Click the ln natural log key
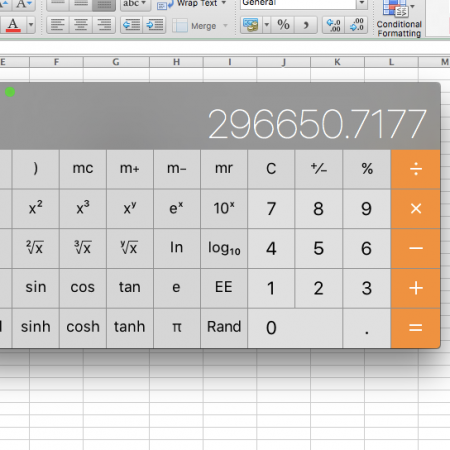Viewport: 450px width, 450px height. click(177, 248)
